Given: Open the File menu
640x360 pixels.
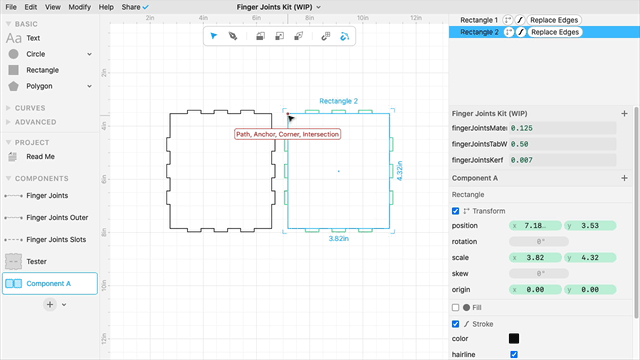Looking at the screenshot, I should [x=11, y=7].
